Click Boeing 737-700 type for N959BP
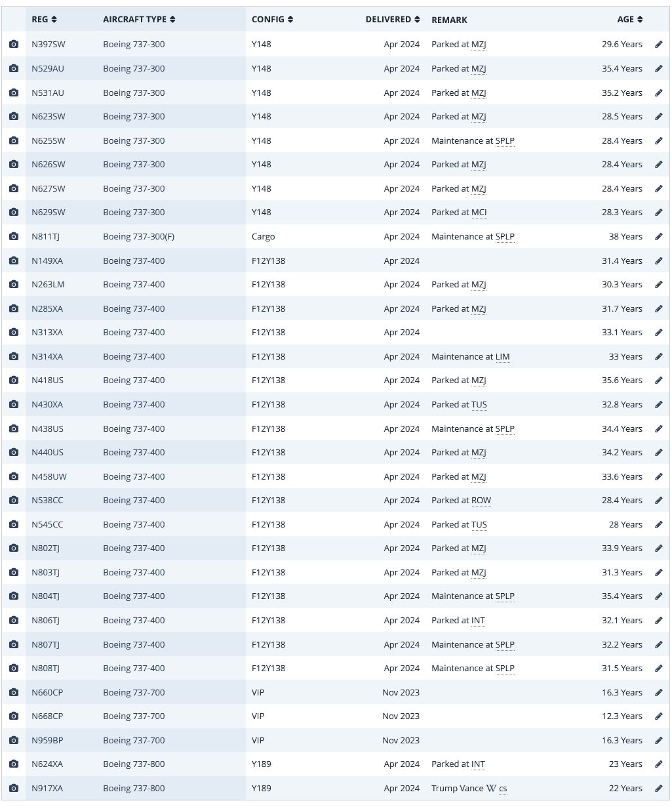Screen dimensions: 672x807 (134, 740)
